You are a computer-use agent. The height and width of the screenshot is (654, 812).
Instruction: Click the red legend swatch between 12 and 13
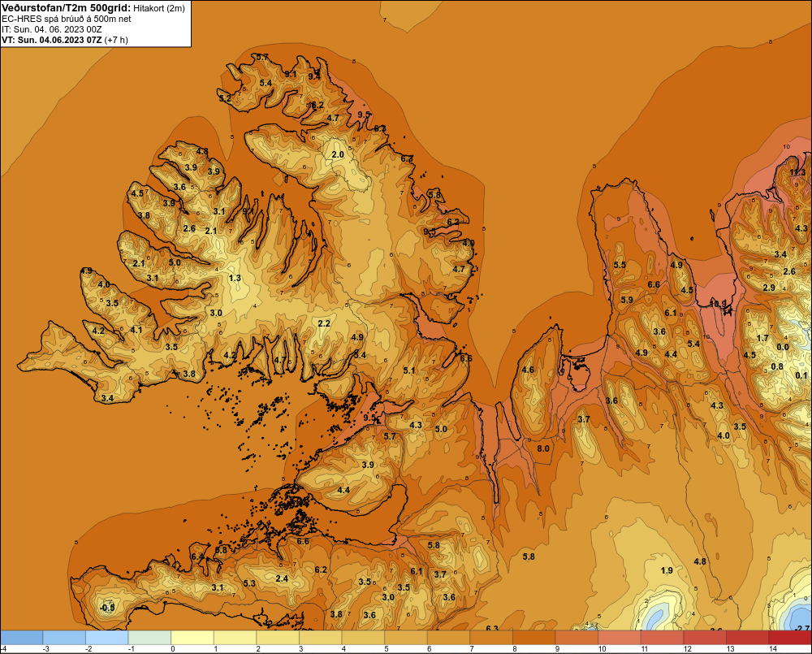[705, 638]
